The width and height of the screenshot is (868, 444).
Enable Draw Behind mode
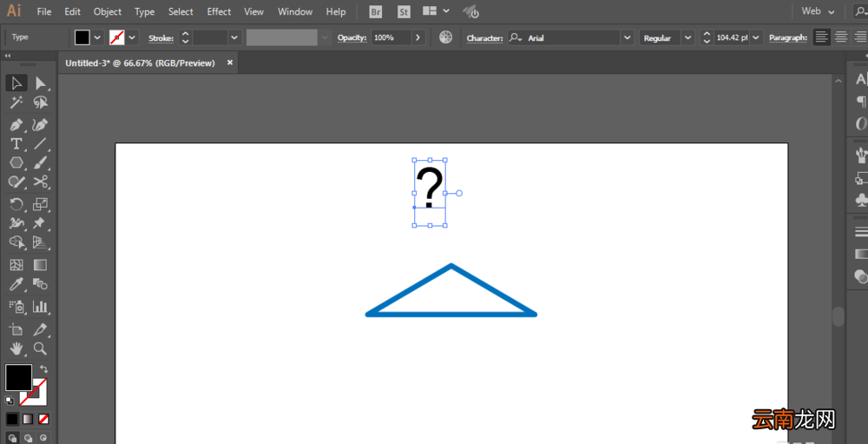(x=27, y=438)
